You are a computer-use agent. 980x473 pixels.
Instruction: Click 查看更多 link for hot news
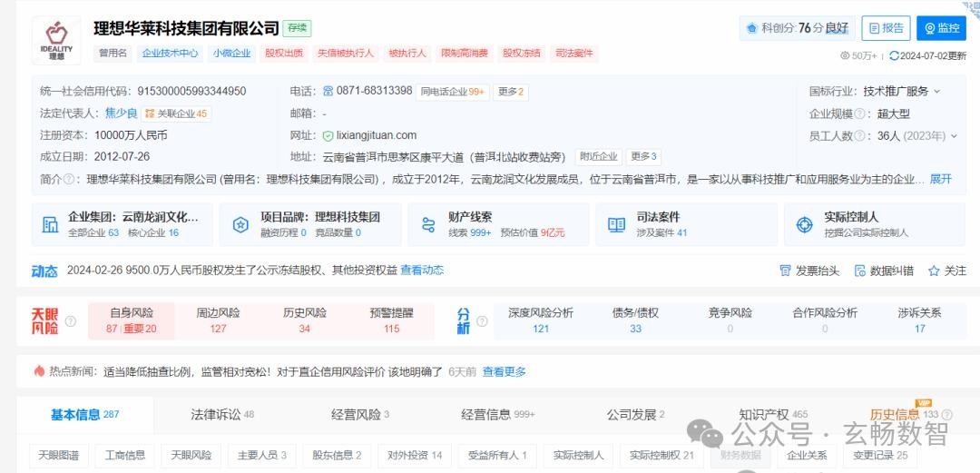[504, 371]
